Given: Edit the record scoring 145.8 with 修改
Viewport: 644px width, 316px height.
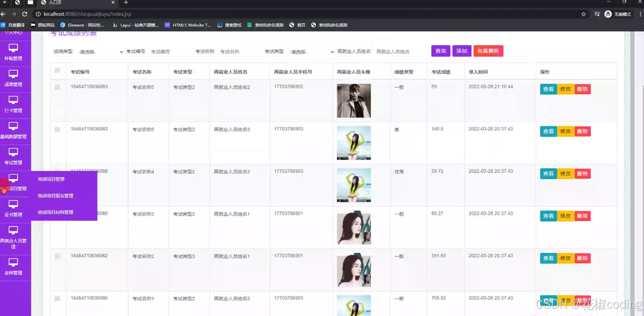Looking at the screenshot, I should (x=566, y=131).
